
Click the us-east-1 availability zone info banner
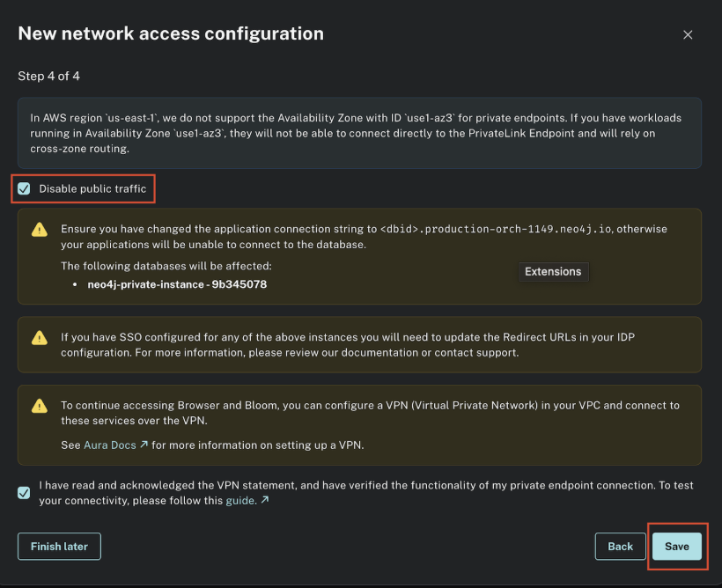point(361,130)
